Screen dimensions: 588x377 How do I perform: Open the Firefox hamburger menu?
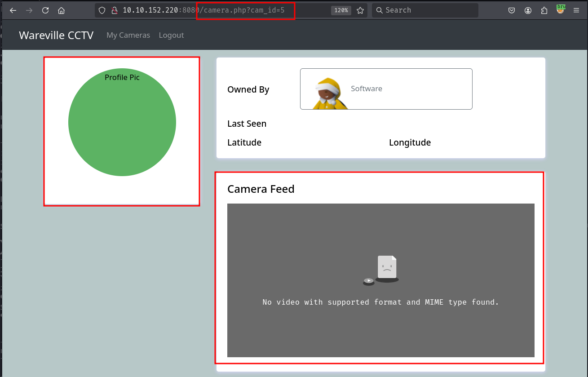pyautogui.click(x=576, y=10)
